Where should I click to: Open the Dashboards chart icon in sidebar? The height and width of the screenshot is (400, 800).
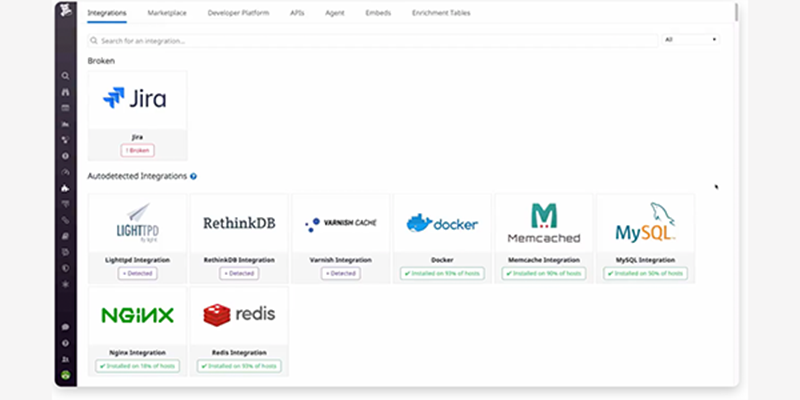click(65, 124)
